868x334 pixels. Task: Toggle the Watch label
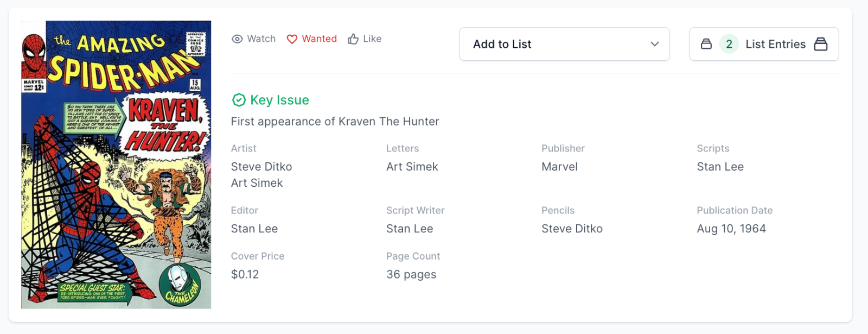click(261, 39)
